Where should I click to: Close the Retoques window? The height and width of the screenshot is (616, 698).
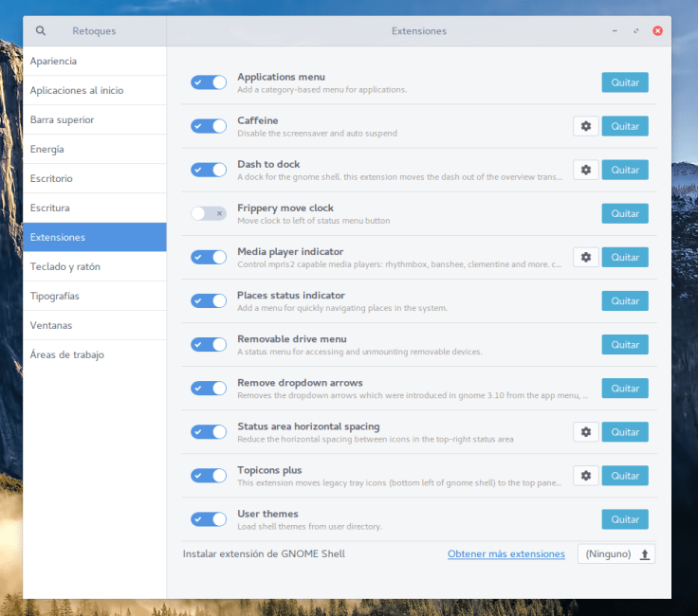(x=657, y=30)
